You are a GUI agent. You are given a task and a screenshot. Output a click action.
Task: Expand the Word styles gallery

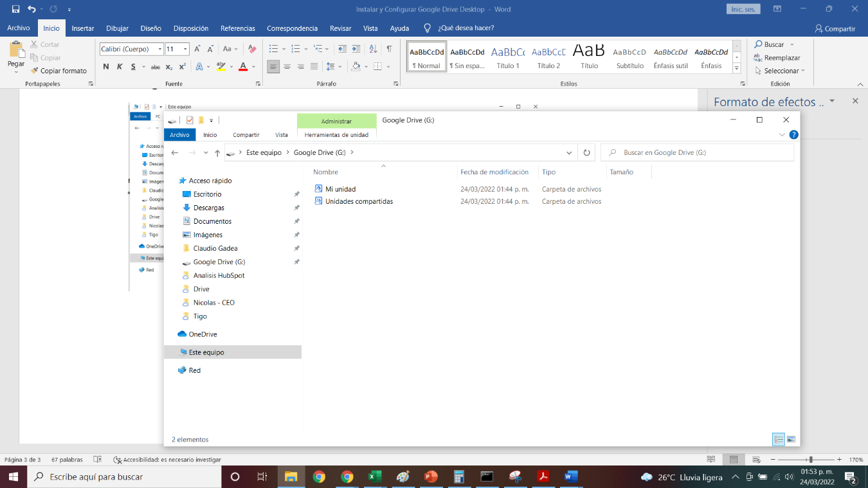[737, 68]
